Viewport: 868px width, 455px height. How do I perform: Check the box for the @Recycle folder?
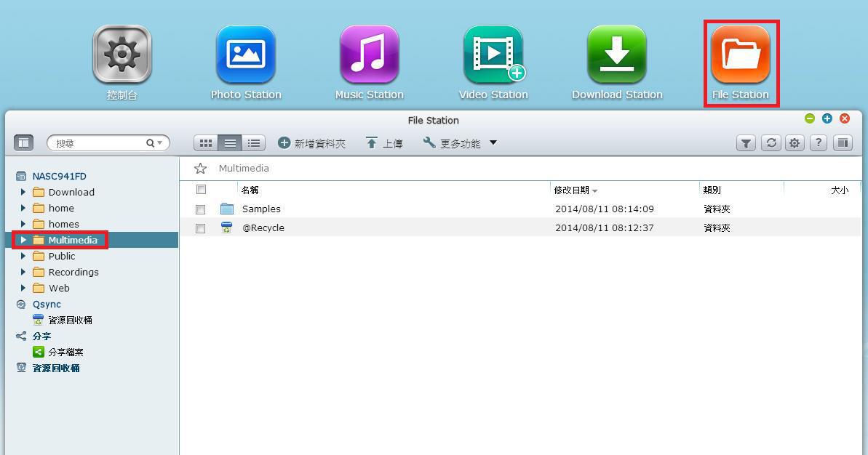pyautogui.click(x=200, y=228)
